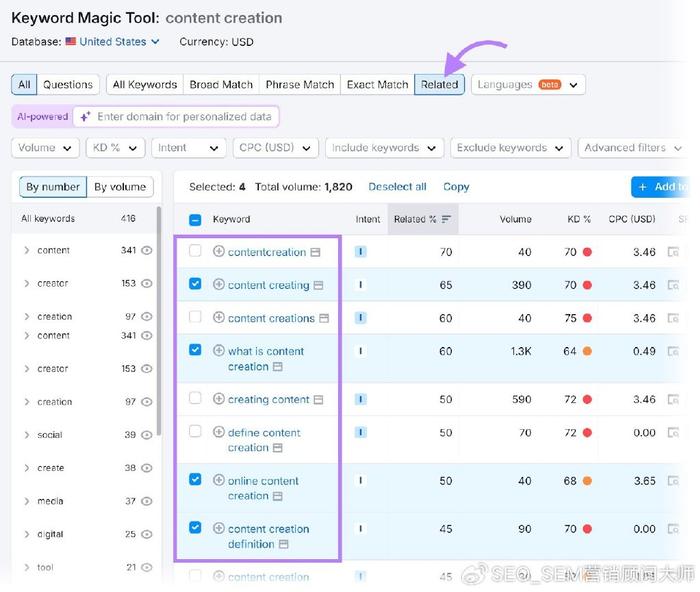Click the keyword groups sidebar scrollbar
The width and height of the screenshot is (700, 592).
159,321
